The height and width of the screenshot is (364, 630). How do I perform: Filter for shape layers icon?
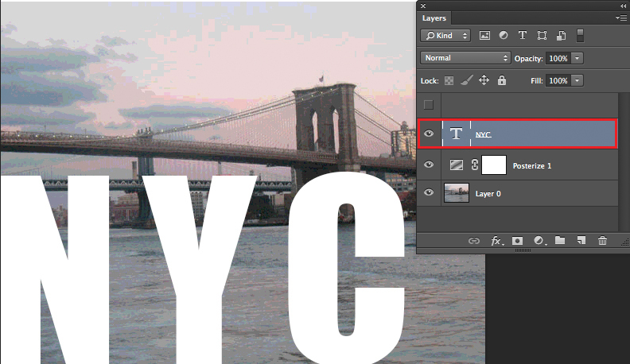pos(542,36)
